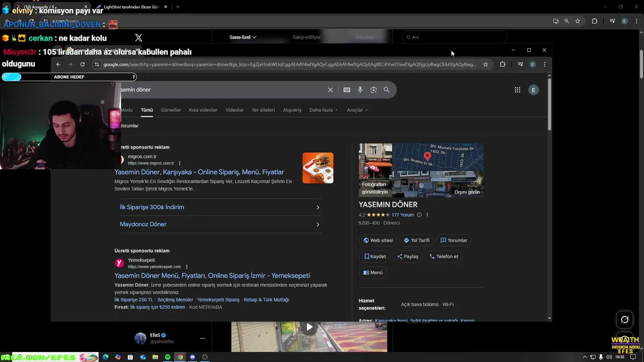Clear the yasemin döner search text

pos(330,89)
